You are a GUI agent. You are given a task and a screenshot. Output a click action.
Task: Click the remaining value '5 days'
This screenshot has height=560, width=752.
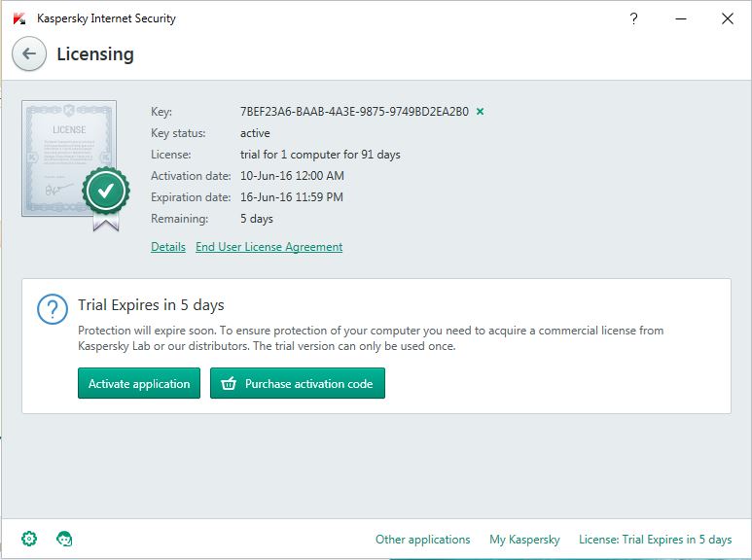257,219
